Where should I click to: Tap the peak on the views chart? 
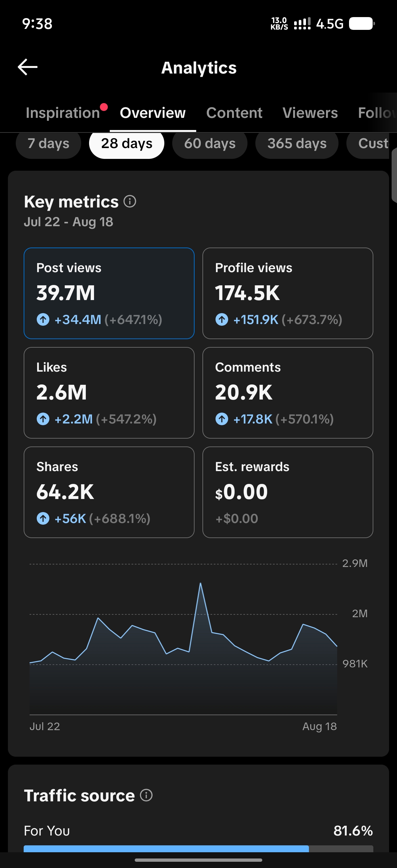(x=200, y=583)
